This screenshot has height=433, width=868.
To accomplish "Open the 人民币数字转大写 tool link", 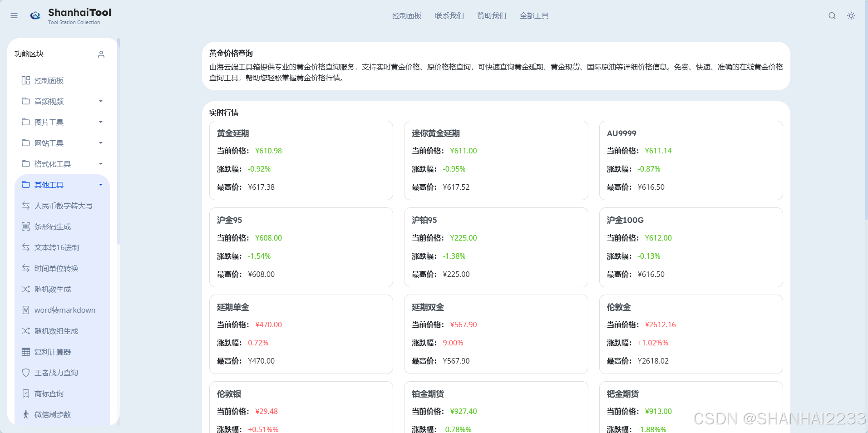I will (x=64, y=206).
